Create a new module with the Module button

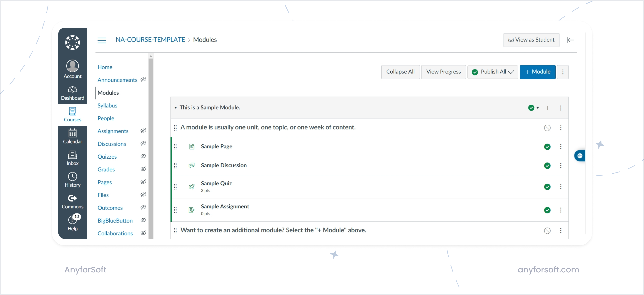(x=538, y=72)
